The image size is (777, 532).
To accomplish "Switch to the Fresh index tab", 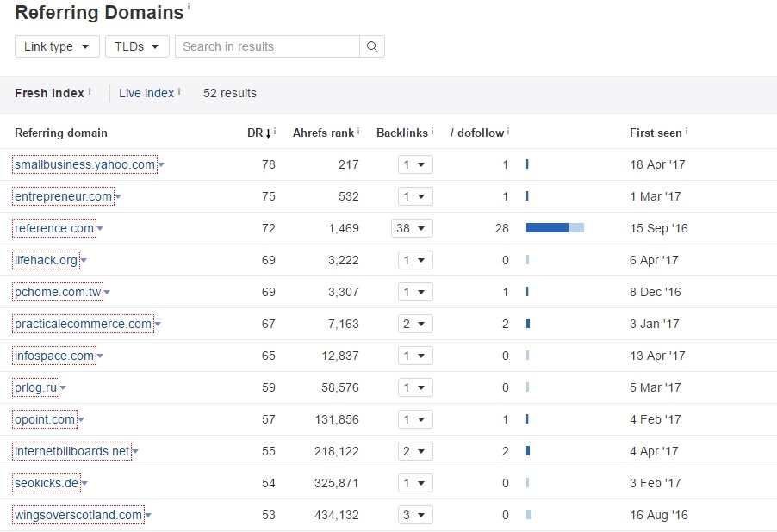I will pos(50,93).
